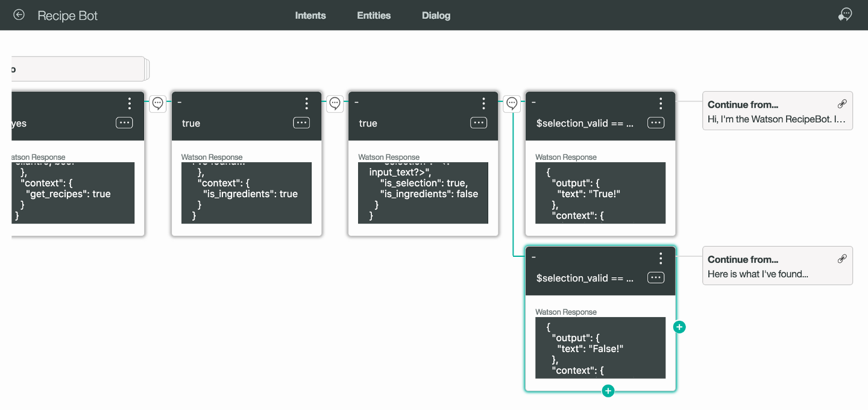Switch to the Intents tab

pyautogui.click(x=310, y=16)
